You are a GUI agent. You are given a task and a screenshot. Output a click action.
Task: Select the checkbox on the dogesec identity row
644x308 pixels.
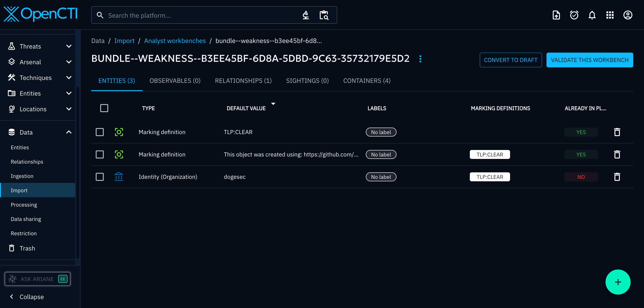[100, 177]
